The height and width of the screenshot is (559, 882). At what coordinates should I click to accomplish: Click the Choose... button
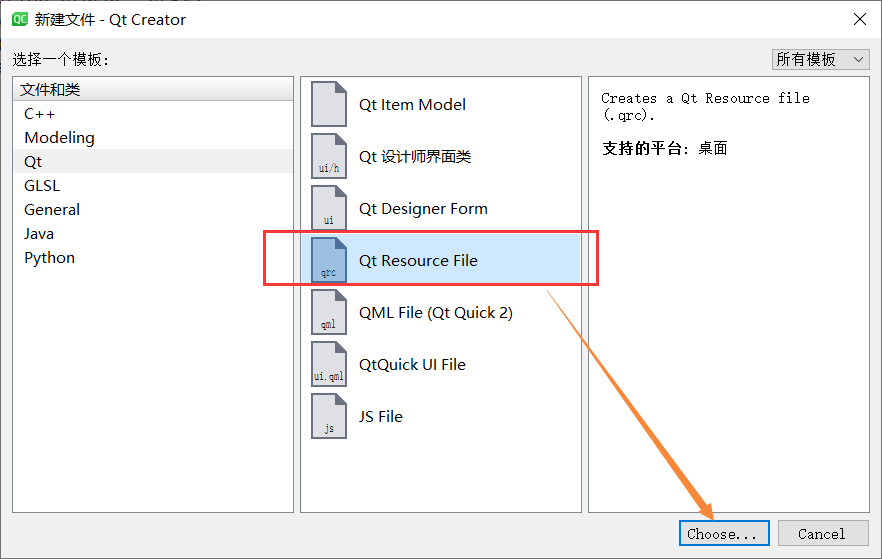coord(724,534)
